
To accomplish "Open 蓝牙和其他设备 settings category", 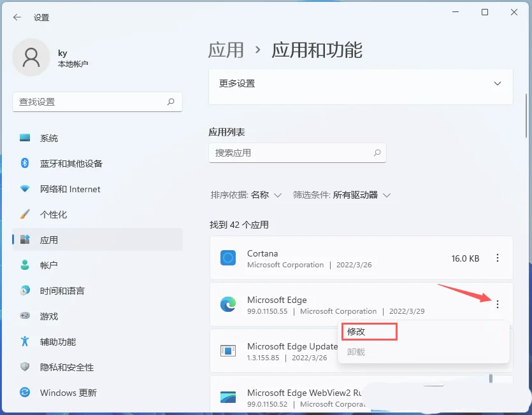I will point(97,164).
